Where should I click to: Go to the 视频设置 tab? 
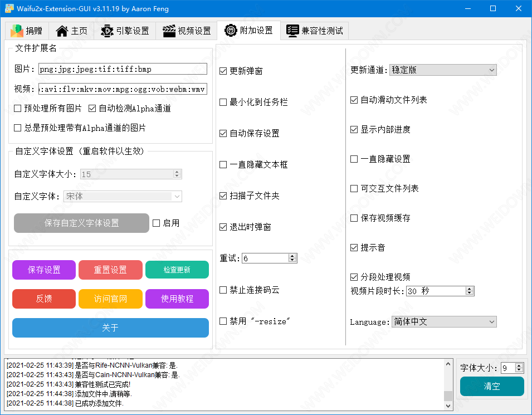coord(186,31)
